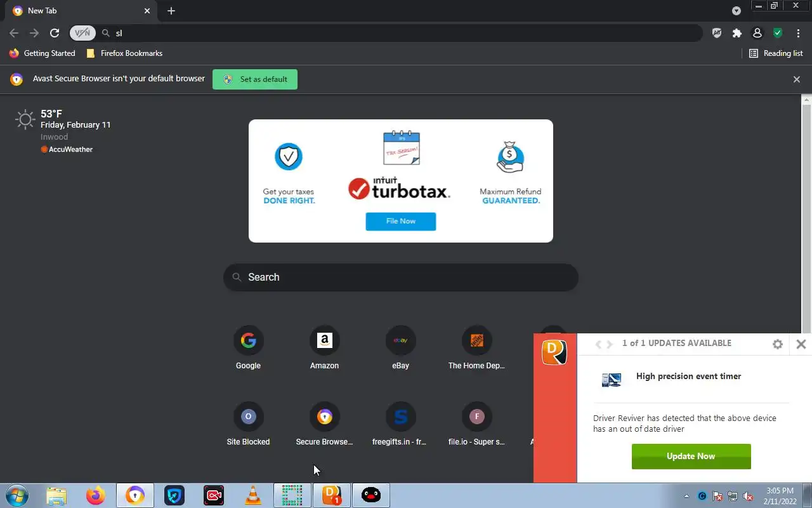Click the green Avast security checkmark icon

(778, 33)
